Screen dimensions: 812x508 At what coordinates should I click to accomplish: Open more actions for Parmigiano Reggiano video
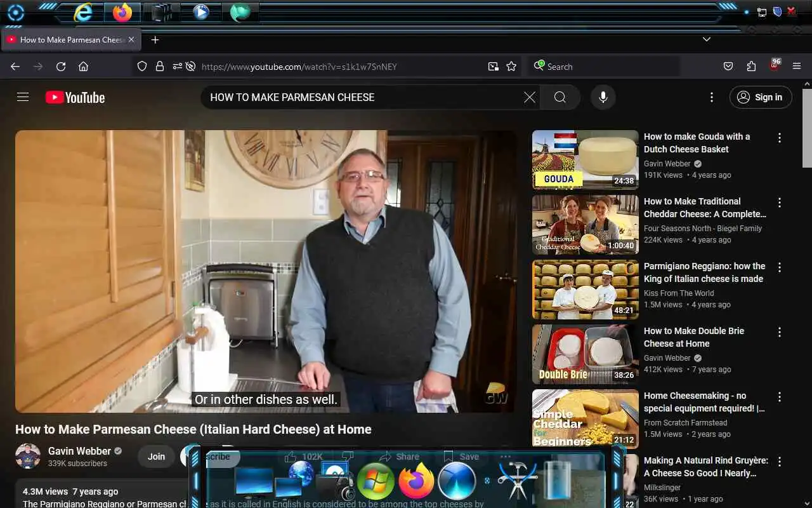(x=780, y=267)
